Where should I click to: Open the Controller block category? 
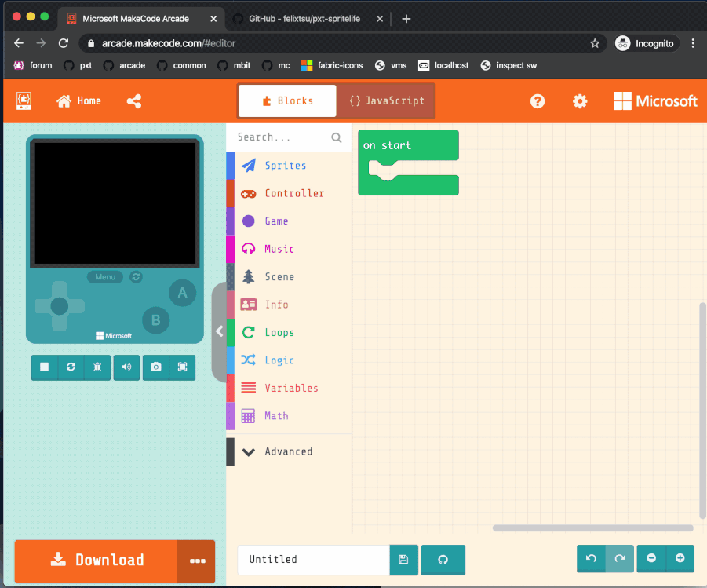289,194
